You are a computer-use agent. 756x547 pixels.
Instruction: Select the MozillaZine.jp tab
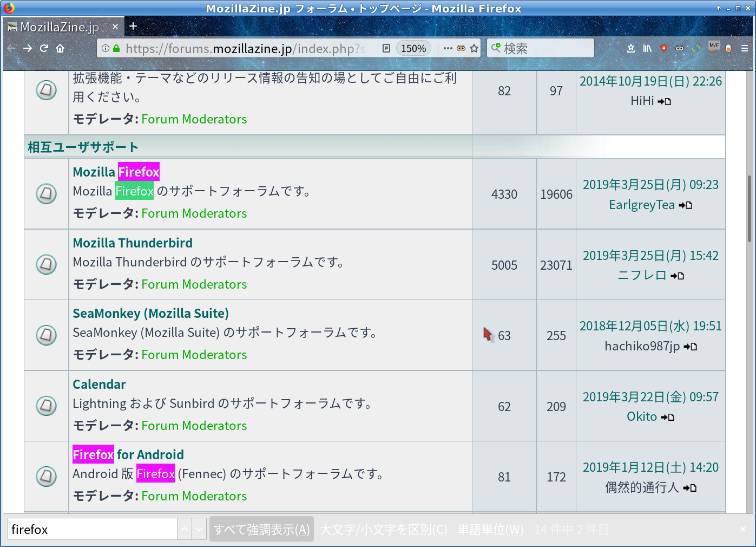tap(63, 27)
